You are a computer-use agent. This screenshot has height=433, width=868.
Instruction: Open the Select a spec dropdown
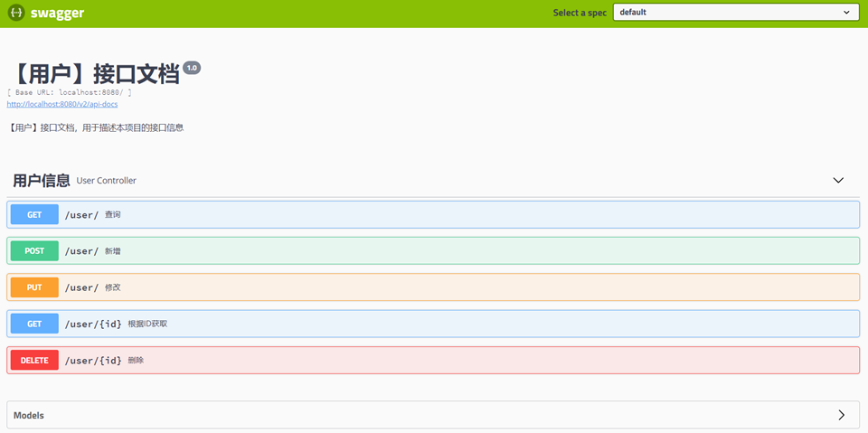click(735, 13)
